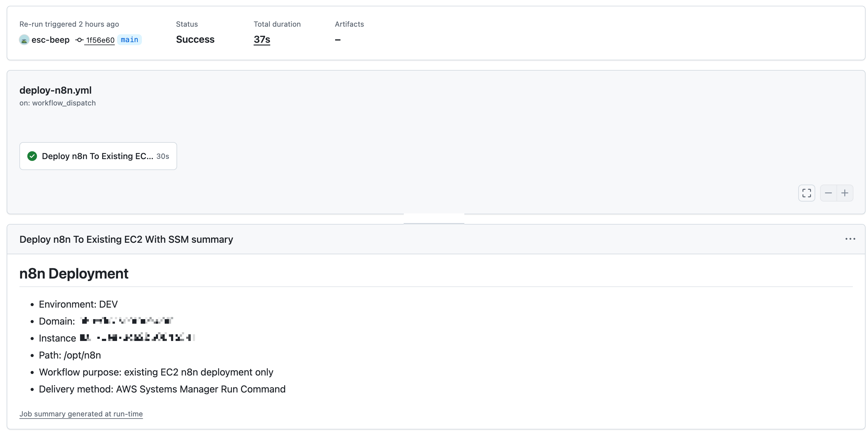Open the job summary three-dot menu
868x434 pixels.
pyautogui.click(x=850, y=239)
